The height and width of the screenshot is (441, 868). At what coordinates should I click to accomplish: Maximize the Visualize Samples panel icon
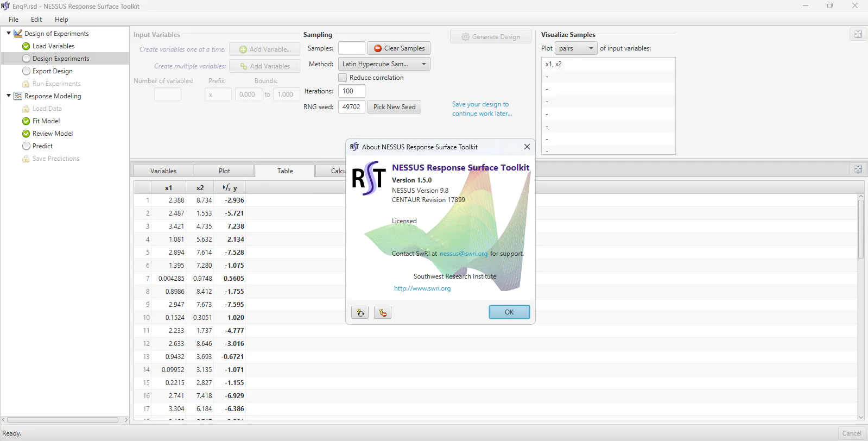[858, 34]
